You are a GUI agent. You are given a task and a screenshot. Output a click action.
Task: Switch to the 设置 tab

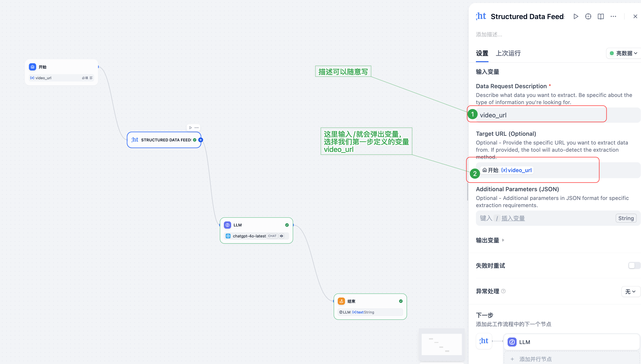pos(482,53)
